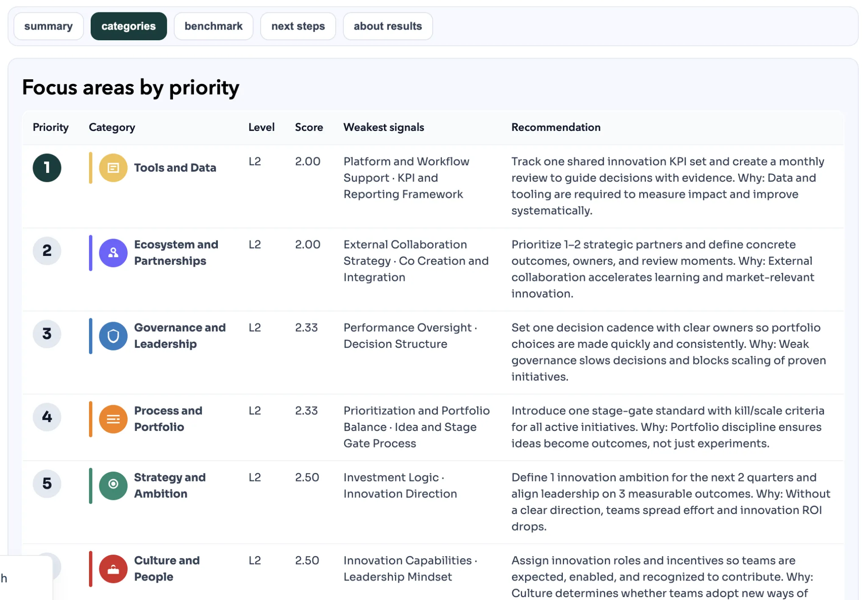Go to the about results tab
Image resolution: width=868 pixels, height=600 pixels.
tap(388, 26)
